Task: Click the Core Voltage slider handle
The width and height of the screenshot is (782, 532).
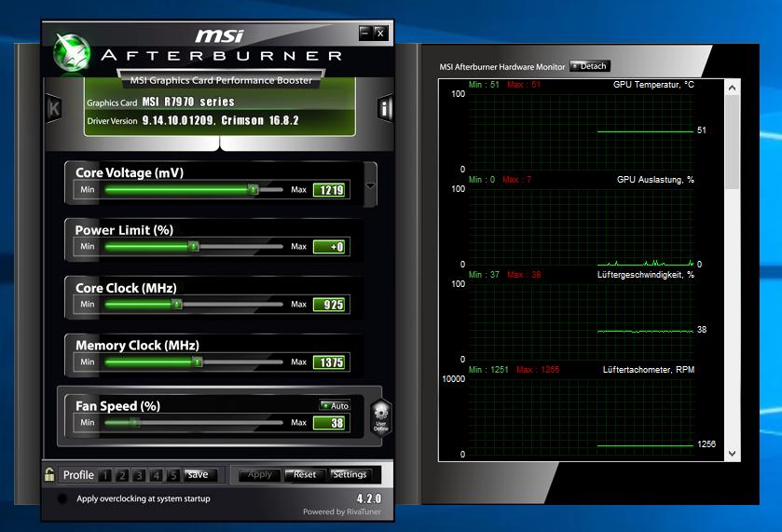Action: pyautogui.click(x=254, y=189)
